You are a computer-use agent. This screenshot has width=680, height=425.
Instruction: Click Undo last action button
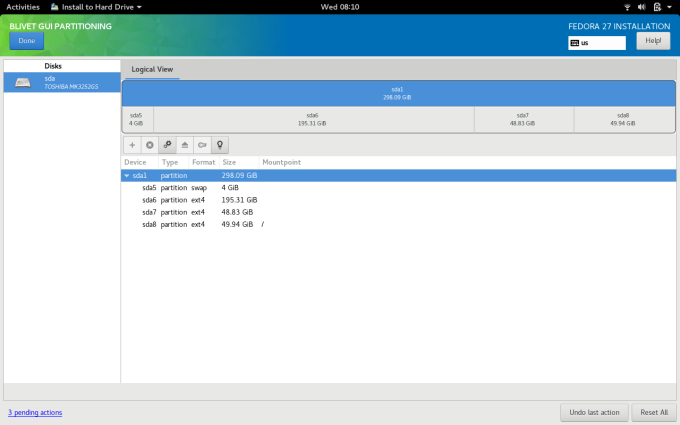594,412
